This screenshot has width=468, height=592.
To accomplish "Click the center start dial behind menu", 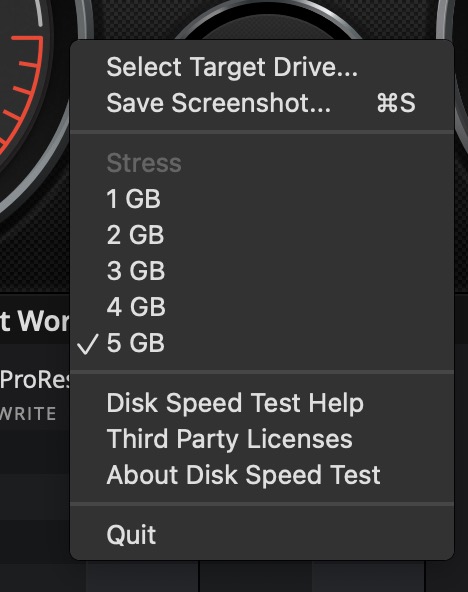I will coord(268,19).
